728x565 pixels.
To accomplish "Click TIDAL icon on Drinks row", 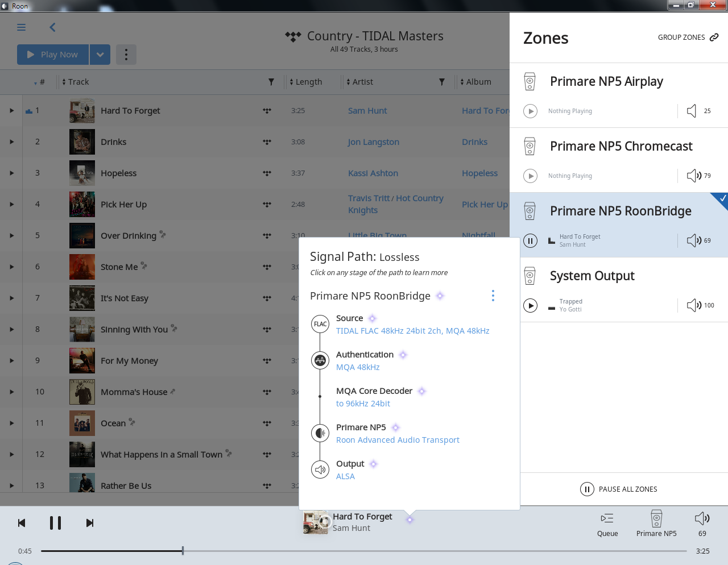I will click(x=267, y=142).
